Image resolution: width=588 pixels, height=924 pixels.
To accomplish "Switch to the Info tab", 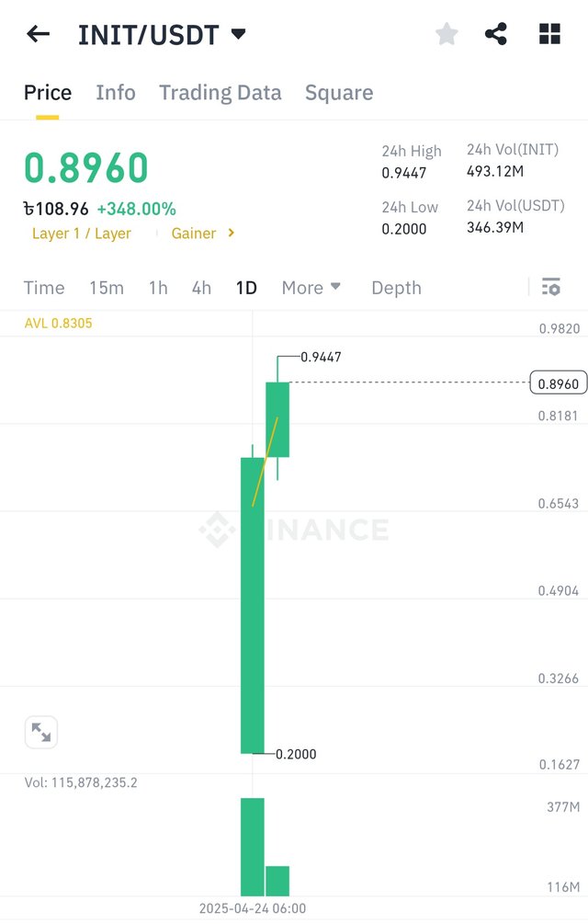I will coord(116,93).
